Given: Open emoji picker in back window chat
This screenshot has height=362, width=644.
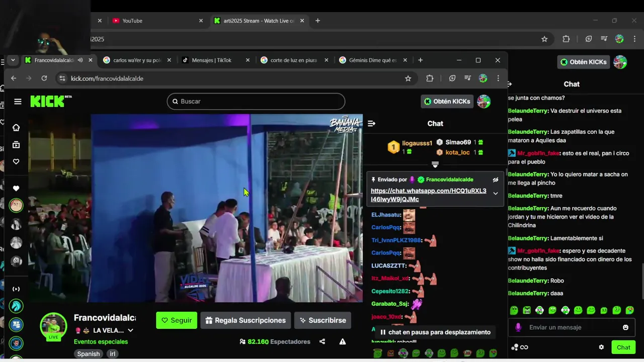Looking at the screenshot, I should click(x=625, y=327).
